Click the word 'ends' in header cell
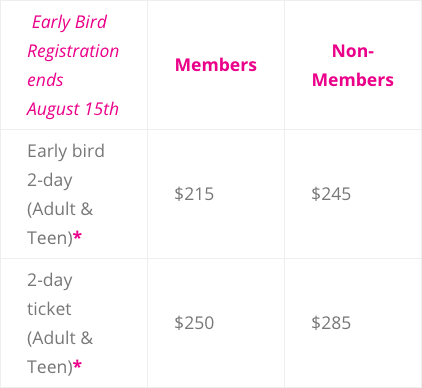This screenshot has height=388, width=422. pos(45,80)
